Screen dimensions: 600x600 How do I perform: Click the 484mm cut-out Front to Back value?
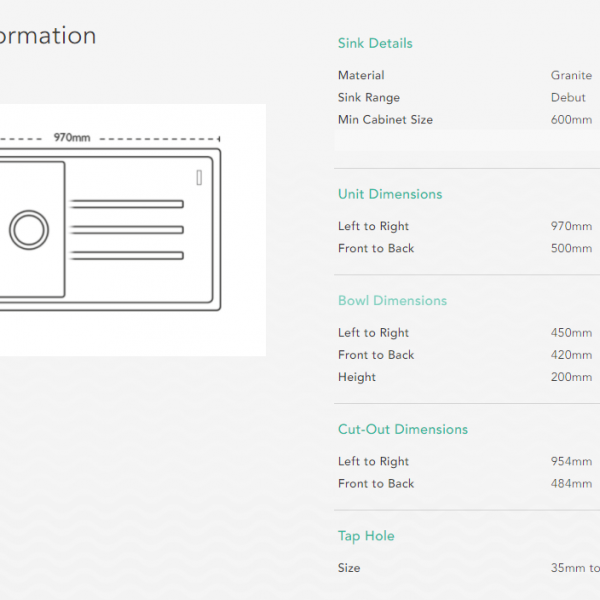(571, 483)
